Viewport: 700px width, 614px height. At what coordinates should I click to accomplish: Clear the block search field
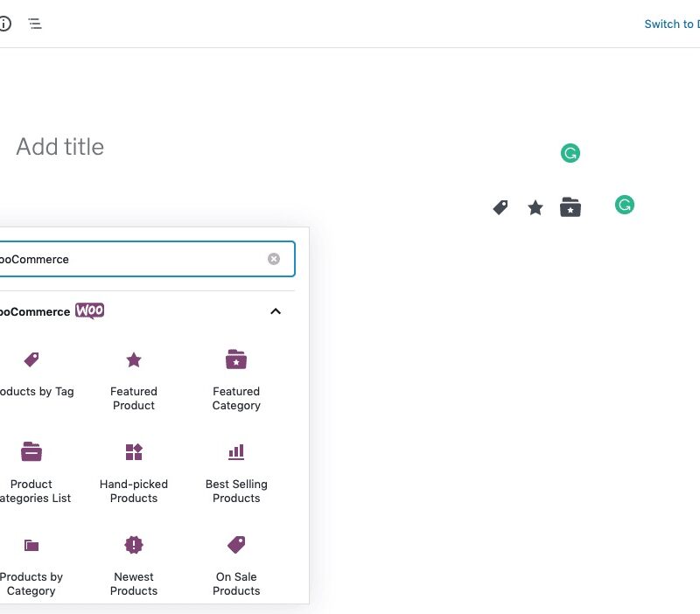(274, 259)
